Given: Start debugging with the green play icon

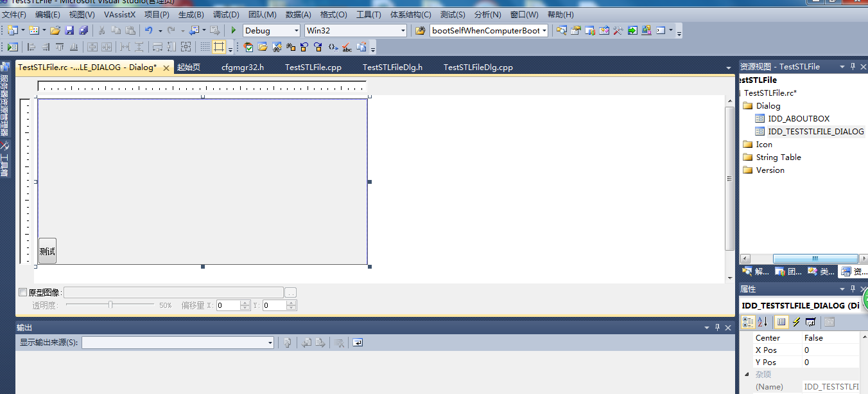Looking at the screenshot, I should point(234,30).
